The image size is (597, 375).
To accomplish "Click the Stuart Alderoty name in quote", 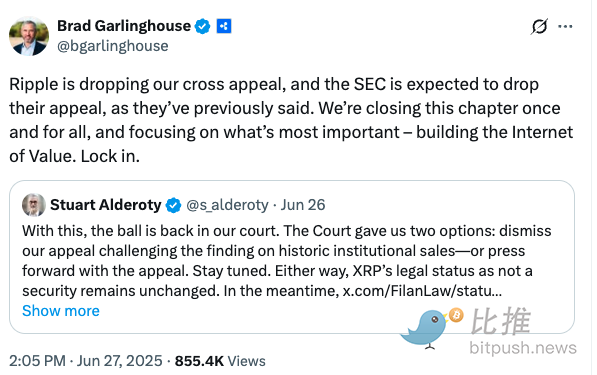I will click(106, 205).
